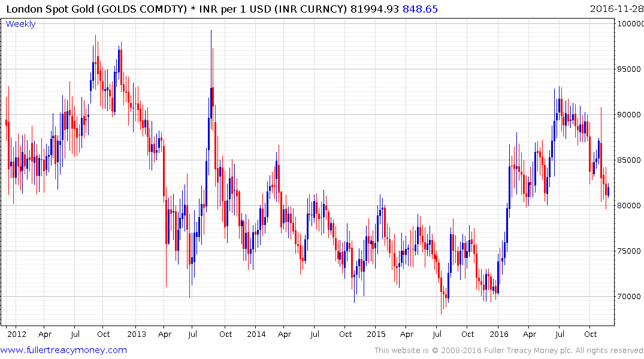Click the 100000 price axis label
644x359 pixels.
630,24
